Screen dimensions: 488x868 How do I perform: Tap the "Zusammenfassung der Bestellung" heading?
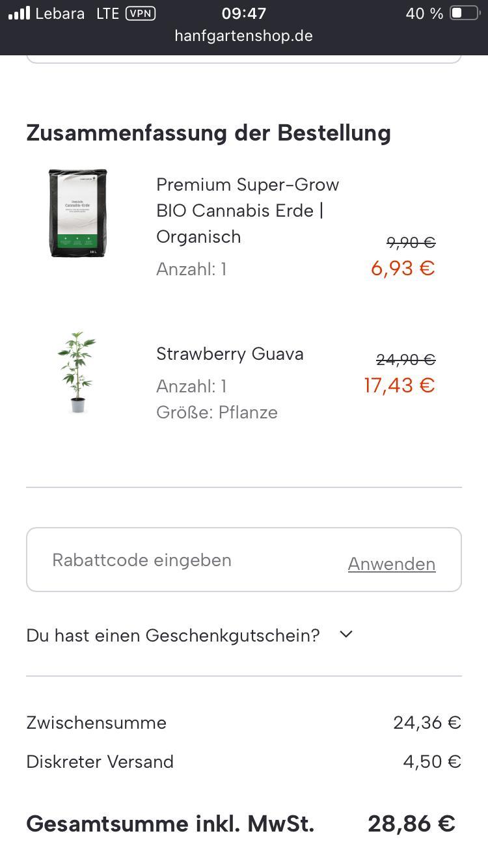pos(208,133)
